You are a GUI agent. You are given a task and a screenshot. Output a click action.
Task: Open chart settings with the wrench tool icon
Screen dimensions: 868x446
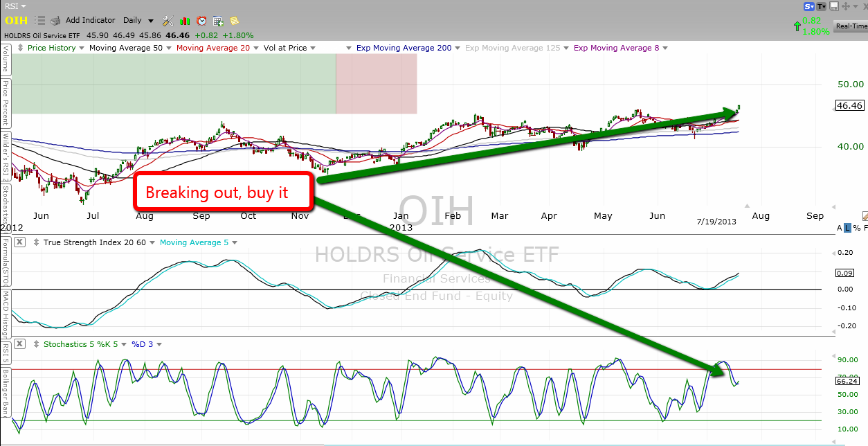168,21
